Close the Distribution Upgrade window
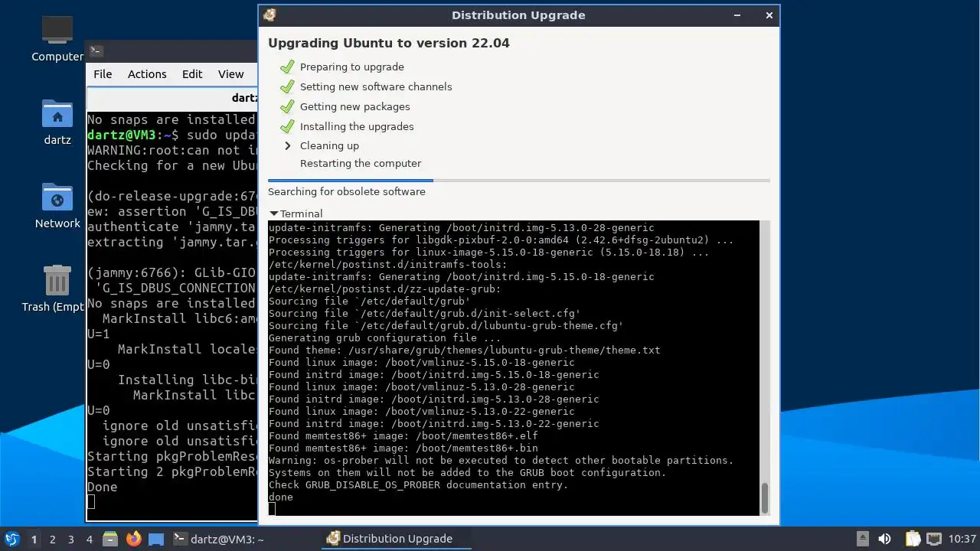Screen dimensions: 980x551 coord(769,15)
